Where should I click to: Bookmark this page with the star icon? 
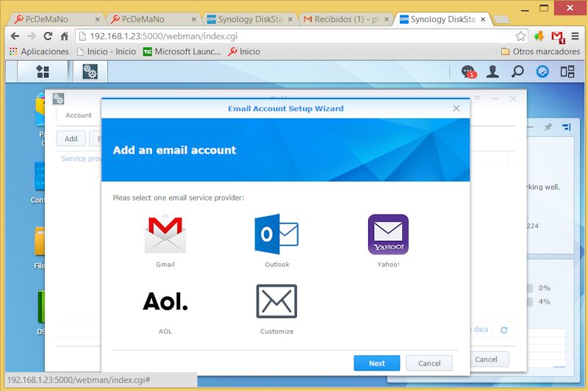coord(520,36)
